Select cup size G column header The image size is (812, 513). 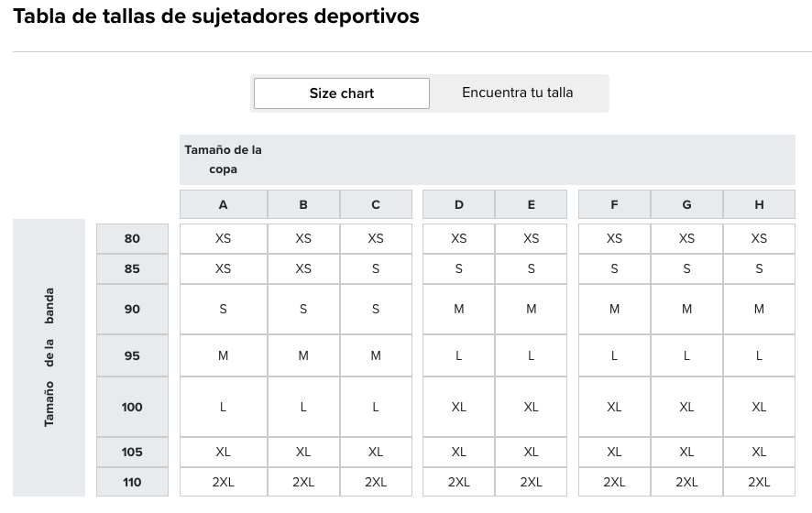[686, 205]
